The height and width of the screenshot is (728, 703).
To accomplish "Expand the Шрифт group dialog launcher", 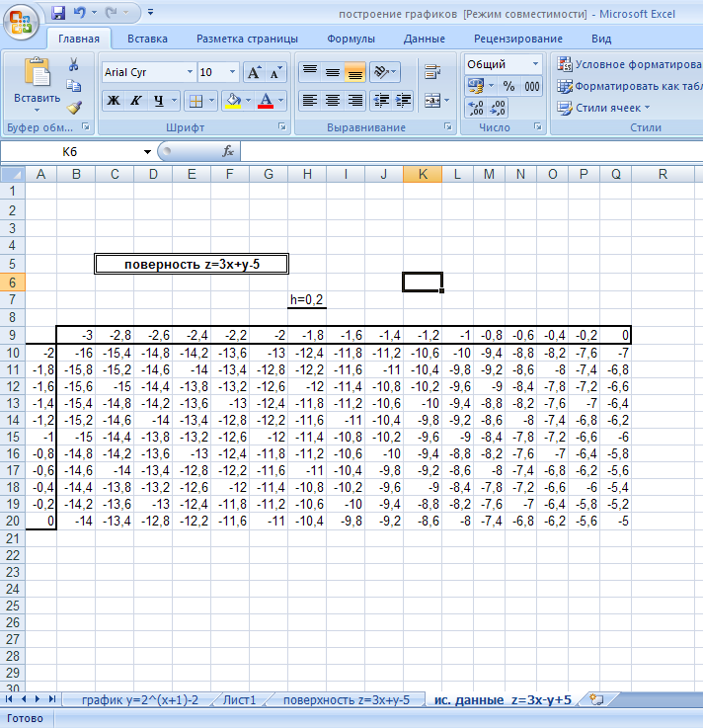I will (281, 126).
